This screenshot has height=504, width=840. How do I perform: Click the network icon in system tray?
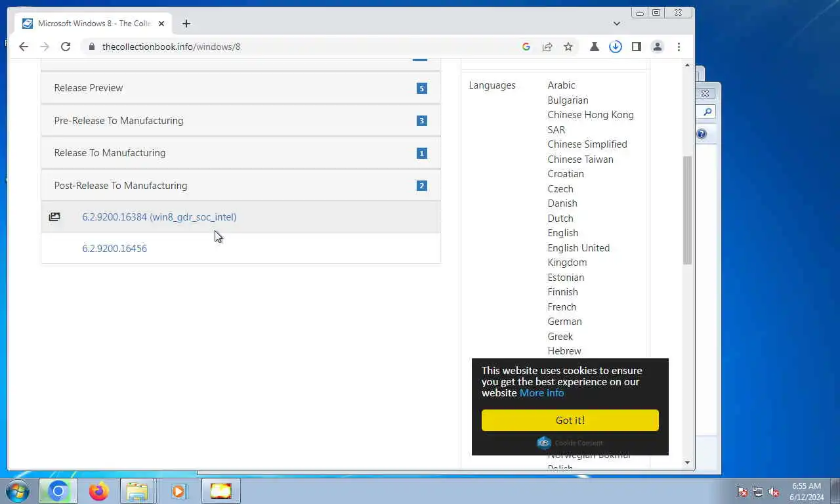[758, 492]
